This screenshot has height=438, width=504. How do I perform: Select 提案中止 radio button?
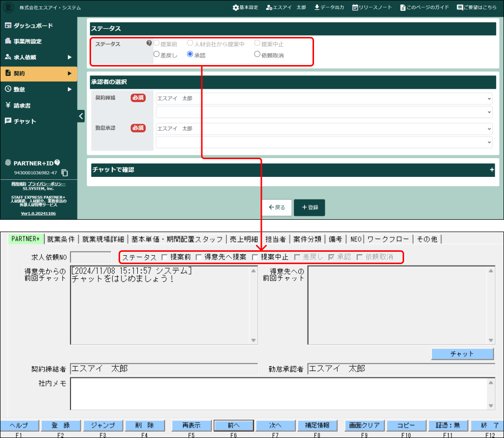(257, 43)
